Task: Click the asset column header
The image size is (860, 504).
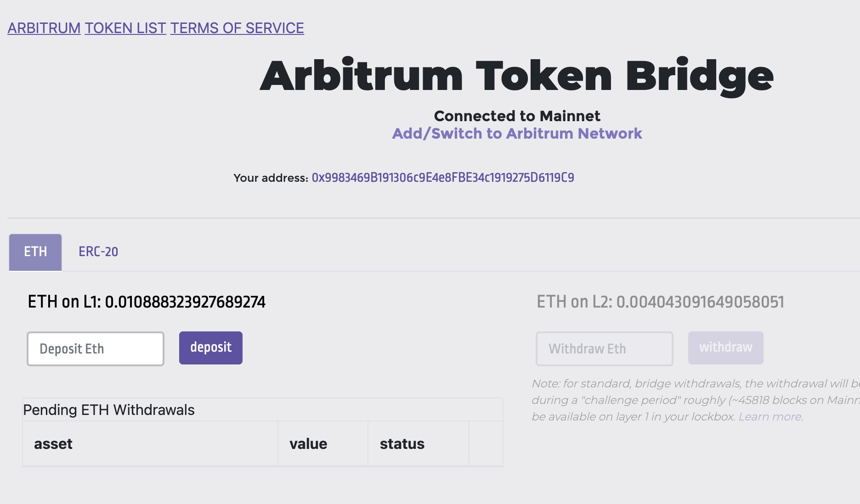Action: pyautogui.click(x=53, y=444)
